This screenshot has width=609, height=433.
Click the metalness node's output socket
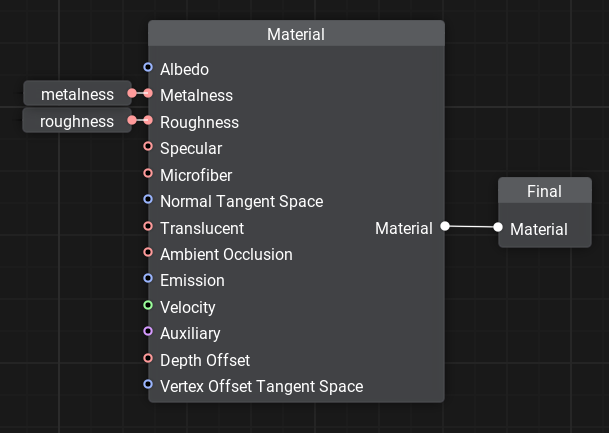point(131,94)
